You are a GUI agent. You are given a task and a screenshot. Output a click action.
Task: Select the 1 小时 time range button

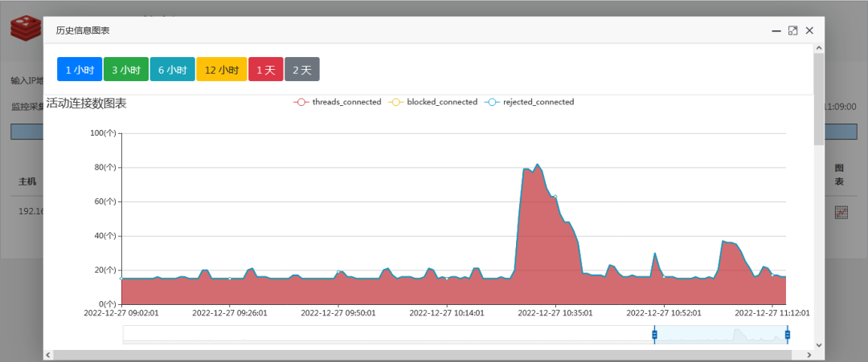79,69
